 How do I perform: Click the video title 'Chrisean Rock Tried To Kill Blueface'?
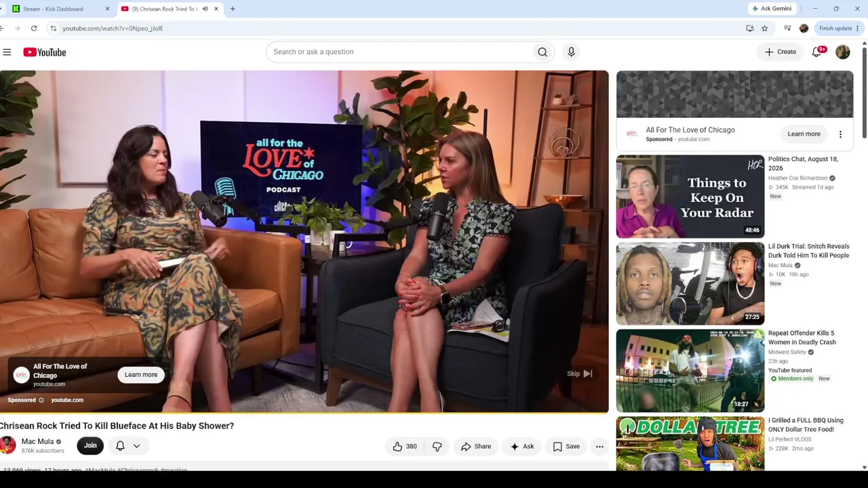pos(117,426)
